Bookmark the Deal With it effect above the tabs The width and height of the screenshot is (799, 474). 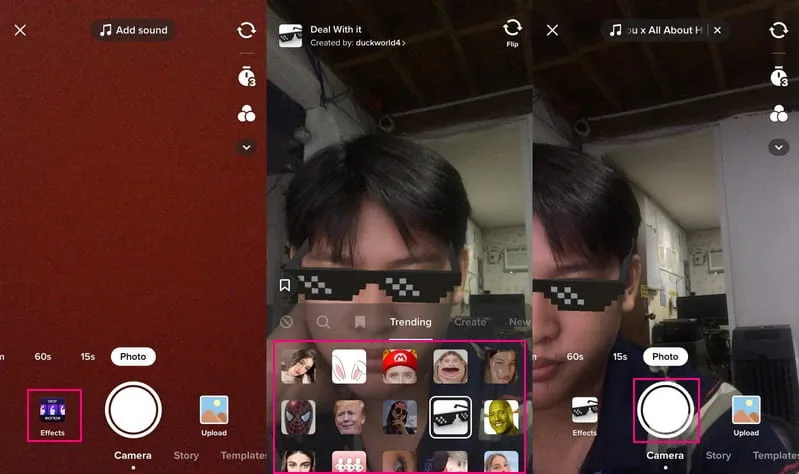[x=285, y=286]
